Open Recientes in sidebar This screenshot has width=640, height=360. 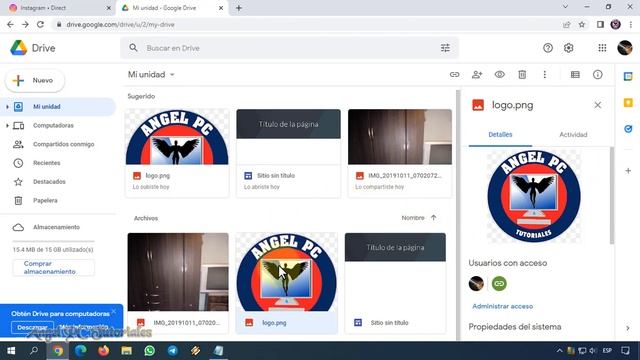tap(47, 163)
